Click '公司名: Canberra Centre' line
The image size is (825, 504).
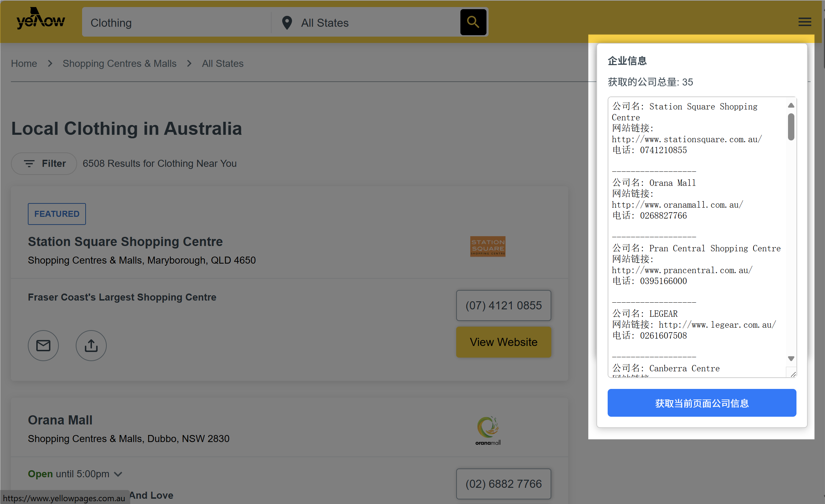point(666,368)
